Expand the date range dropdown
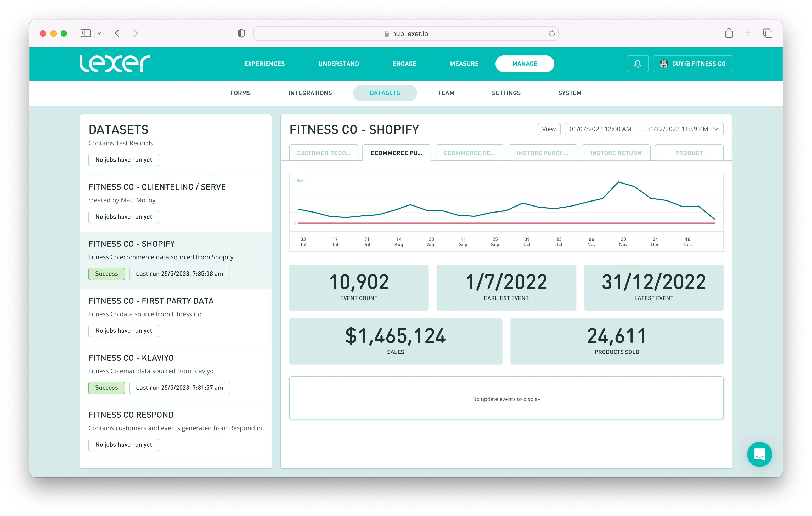Screen dimensions: 812x516 [x=715, y=129]
